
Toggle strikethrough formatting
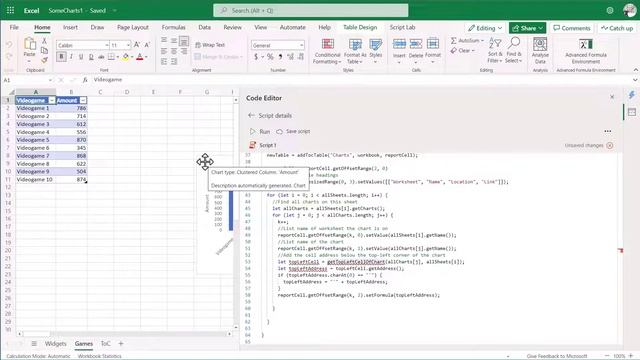click(101, 57)
